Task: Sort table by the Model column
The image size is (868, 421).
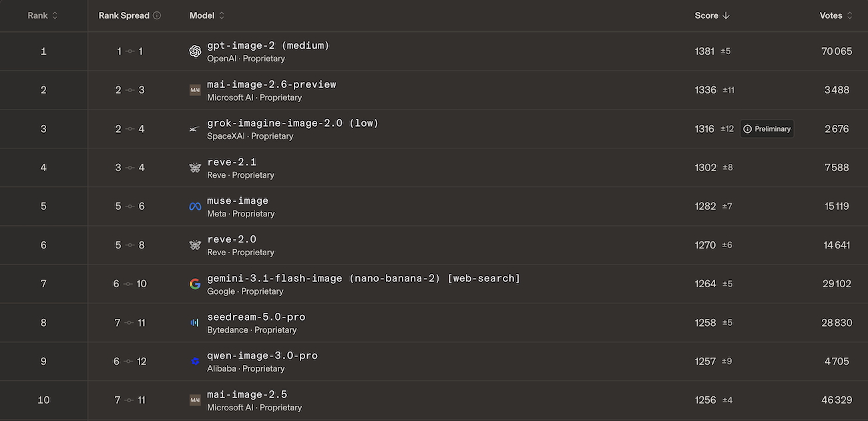Action: pyautogui.click(x=207, y=15)
